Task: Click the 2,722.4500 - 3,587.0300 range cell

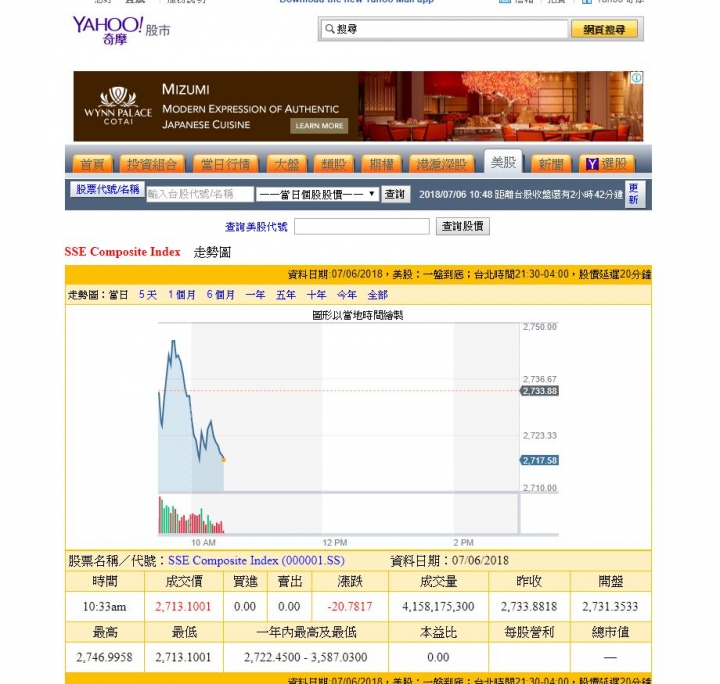Action: [x=306, y=657]
